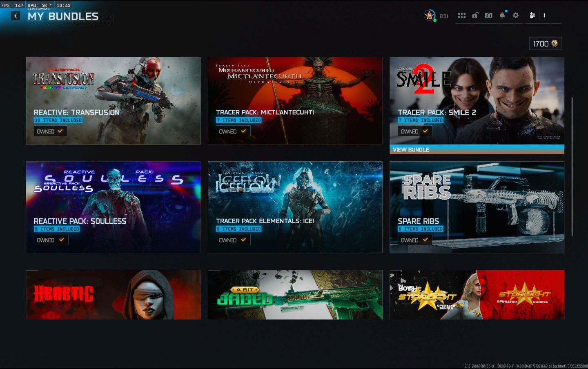Open the headset voice channels icon
This screenshot has width=588, height=369.
tap(489, 16)
